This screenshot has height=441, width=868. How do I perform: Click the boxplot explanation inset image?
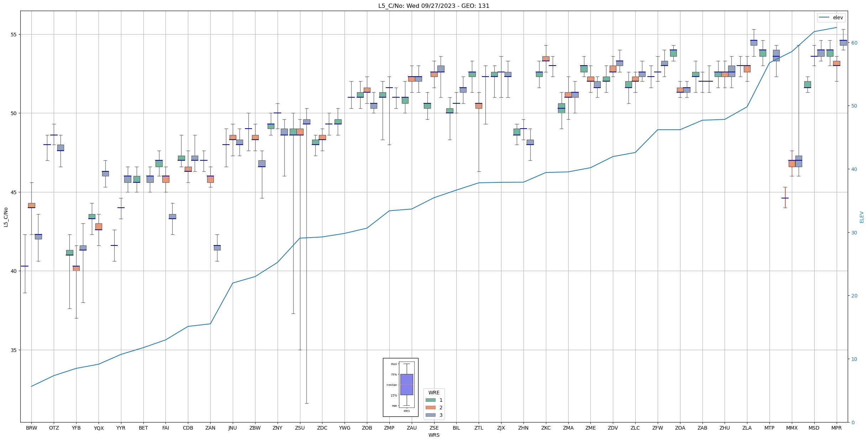400,387
